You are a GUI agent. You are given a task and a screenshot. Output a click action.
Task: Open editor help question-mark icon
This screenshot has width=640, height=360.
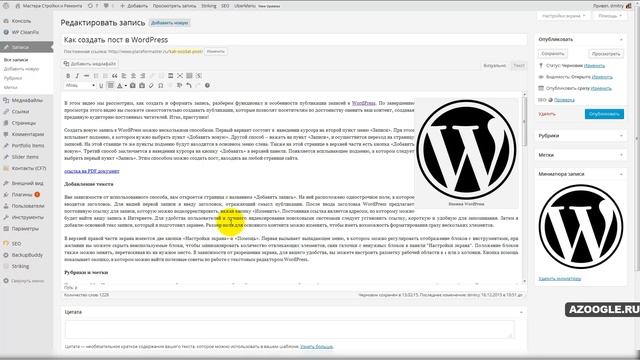tap(207, 85)
